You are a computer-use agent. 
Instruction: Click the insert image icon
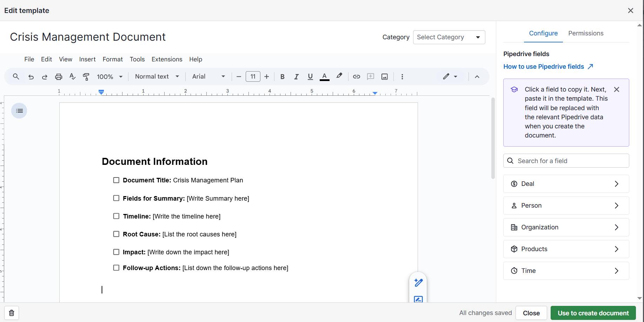tap(384, 76)
